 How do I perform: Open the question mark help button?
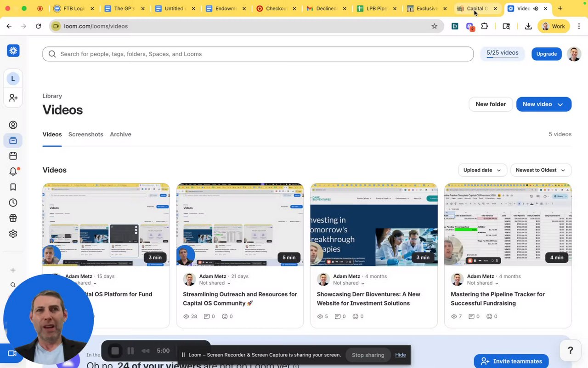pyautogui.click(x=571, y=351)
